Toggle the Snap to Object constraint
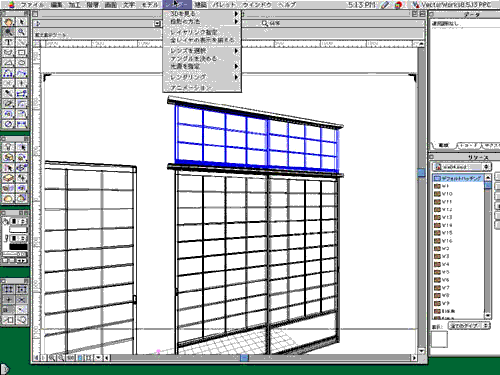Image resolution: width=500 pixels, height=375 pixels. coord(21,289)
